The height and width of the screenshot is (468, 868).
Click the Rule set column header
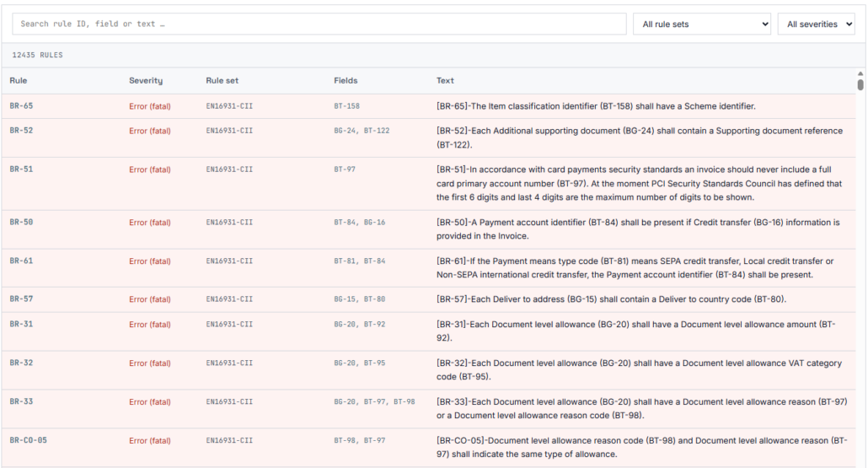point(222,80)
